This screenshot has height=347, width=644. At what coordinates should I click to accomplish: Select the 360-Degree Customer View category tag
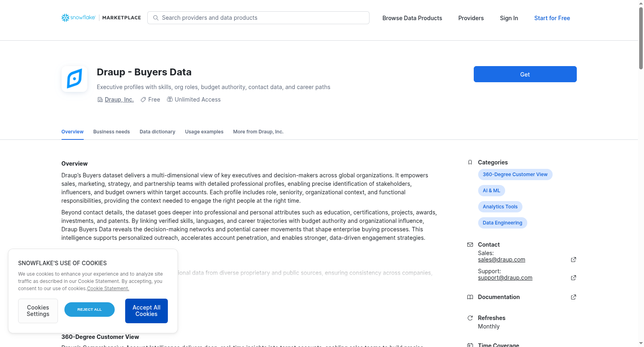[x=515, y=175]
